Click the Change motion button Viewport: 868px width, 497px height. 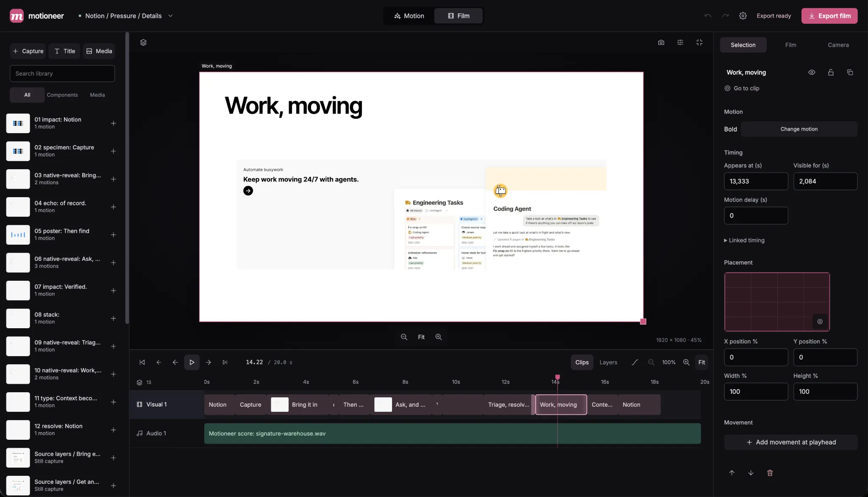[799, 129]
